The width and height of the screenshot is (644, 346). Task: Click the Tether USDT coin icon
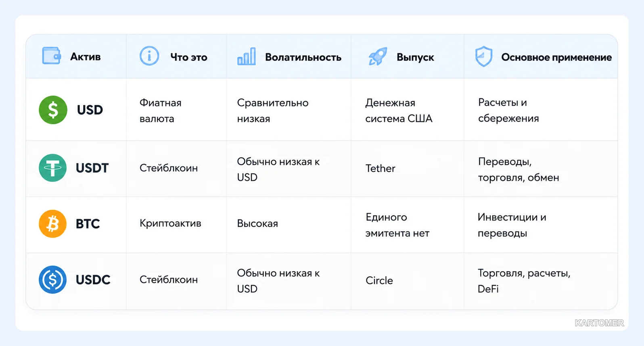(x=52, y=168)
